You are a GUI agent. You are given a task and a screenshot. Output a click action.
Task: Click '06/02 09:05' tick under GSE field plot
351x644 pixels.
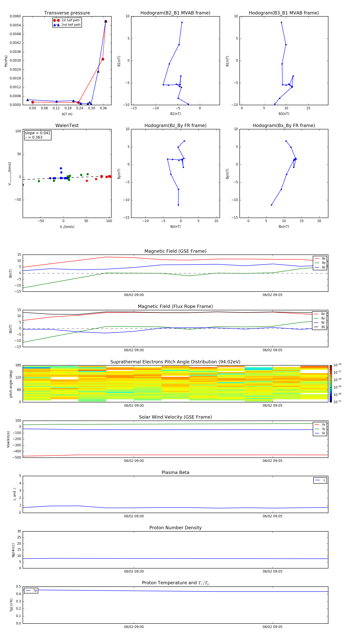(272, 295)
